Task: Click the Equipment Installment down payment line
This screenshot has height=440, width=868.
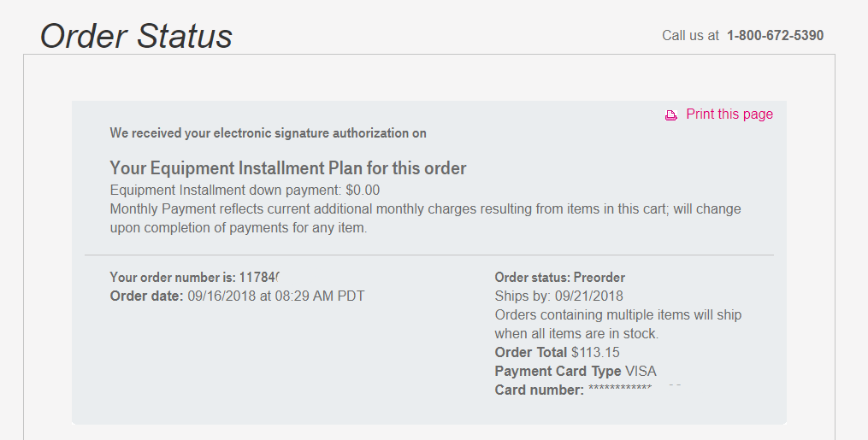Action: tap(245, 190)
